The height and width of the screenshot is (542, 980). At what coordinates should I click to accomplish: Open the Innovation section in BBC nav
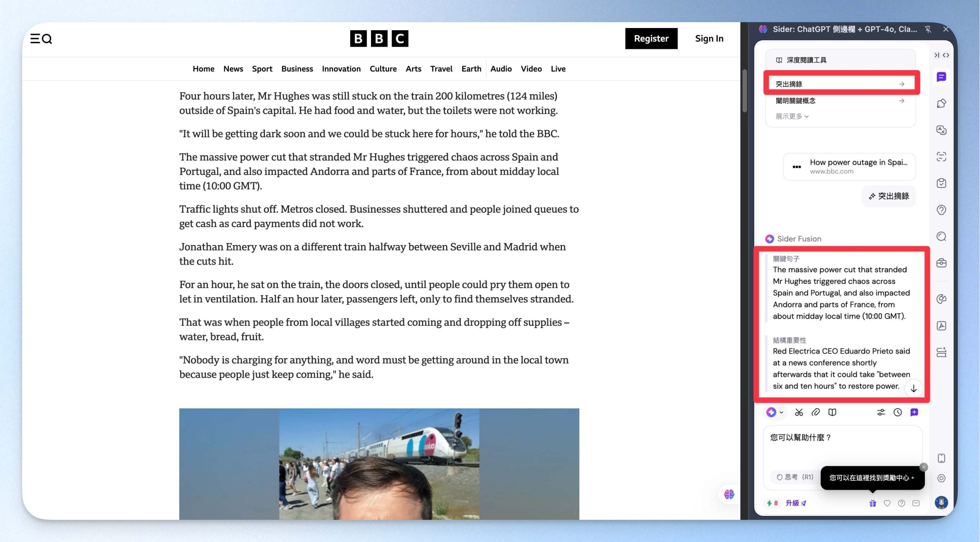[x=341, y=69]
